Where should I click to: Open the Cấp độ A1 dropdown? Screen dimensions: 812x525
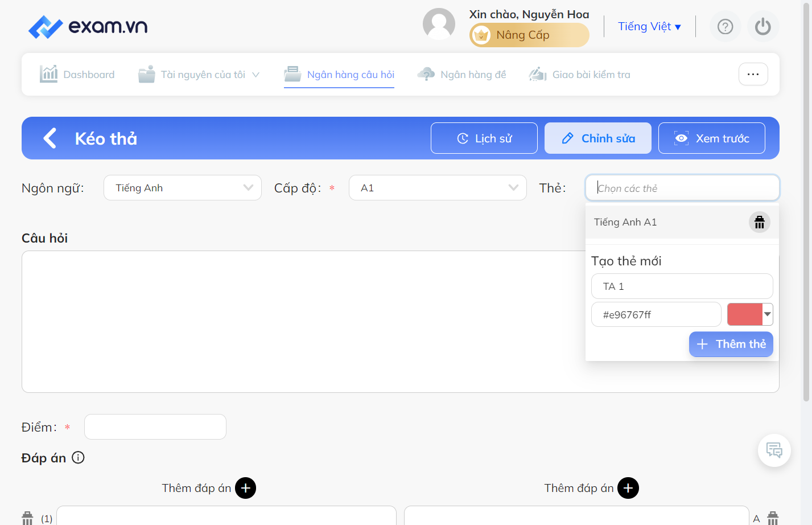[438, 188]
